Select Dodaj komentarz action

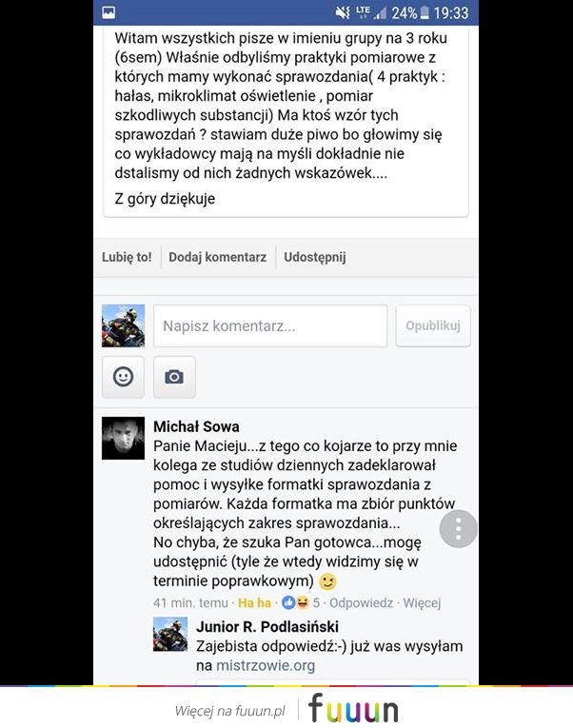217,257
